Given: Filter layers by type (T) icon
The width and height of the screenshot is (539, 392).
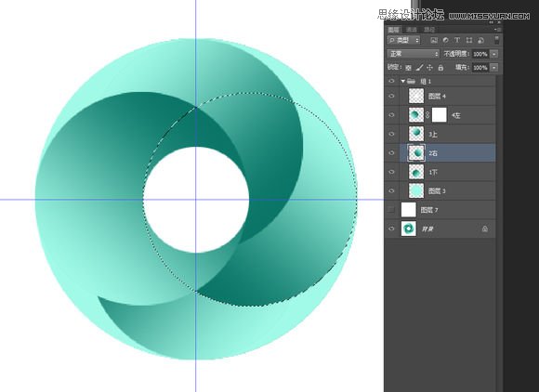Looking at the screenshot, I should pos(457,40).
